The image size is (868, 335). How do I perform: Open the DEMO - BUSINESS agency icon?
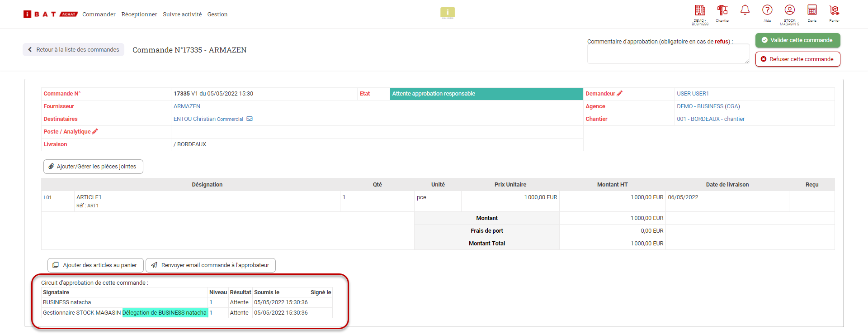coord(700,10)
